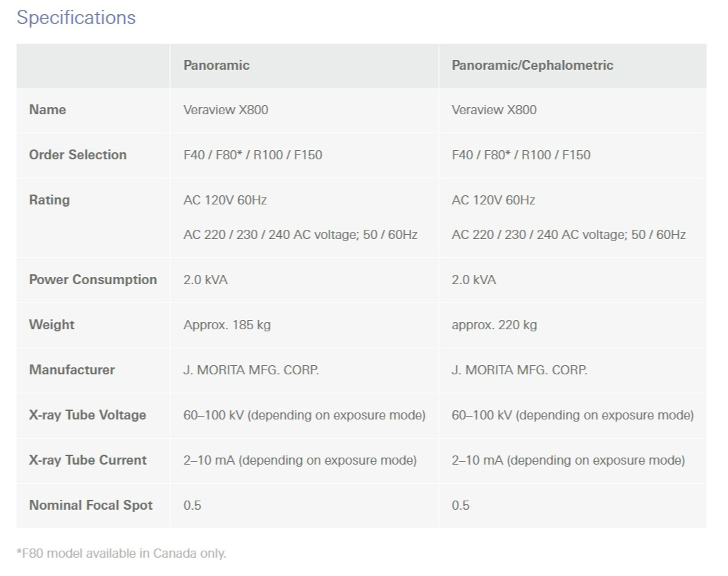Click the Rating row label

pyautogui.click(x=49, y=200)
